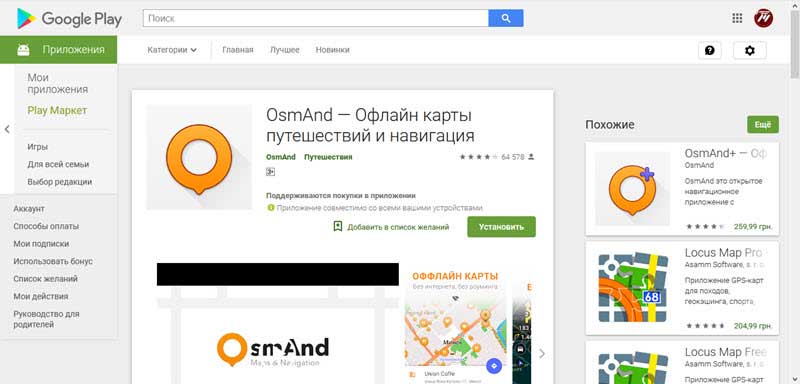Click the Ещё button for similar apps

pyautogui.click(x=763, y=125)
